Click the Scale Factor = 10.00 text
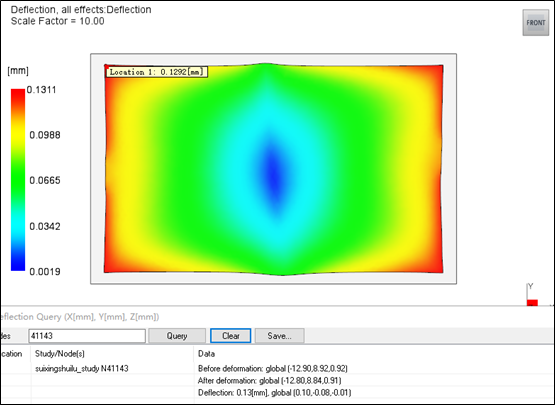This screenshot has height=405, width=555. [x=58, y=21]
